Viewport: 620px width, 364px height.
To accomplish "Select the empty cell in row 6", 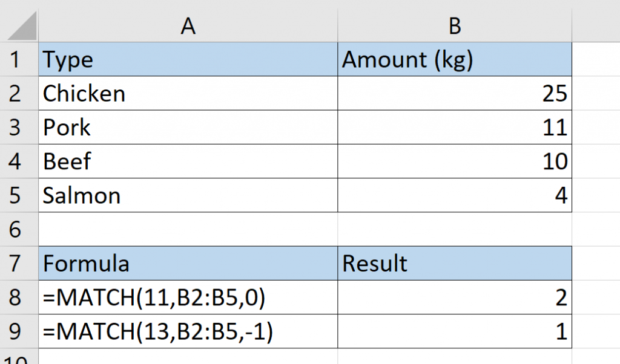I will coord(188,229).
